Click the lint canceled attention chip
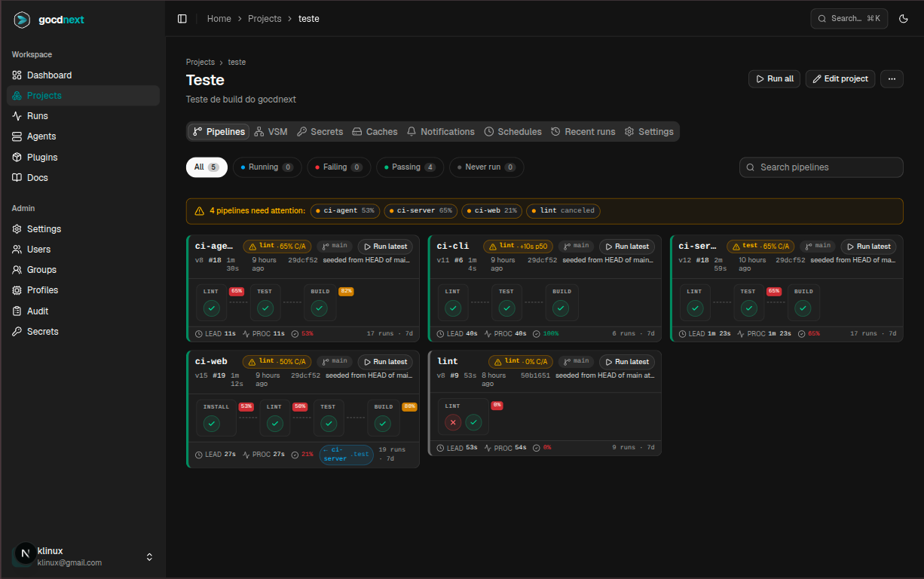This screenshot has height=579, width=924. tap(563, 211)
